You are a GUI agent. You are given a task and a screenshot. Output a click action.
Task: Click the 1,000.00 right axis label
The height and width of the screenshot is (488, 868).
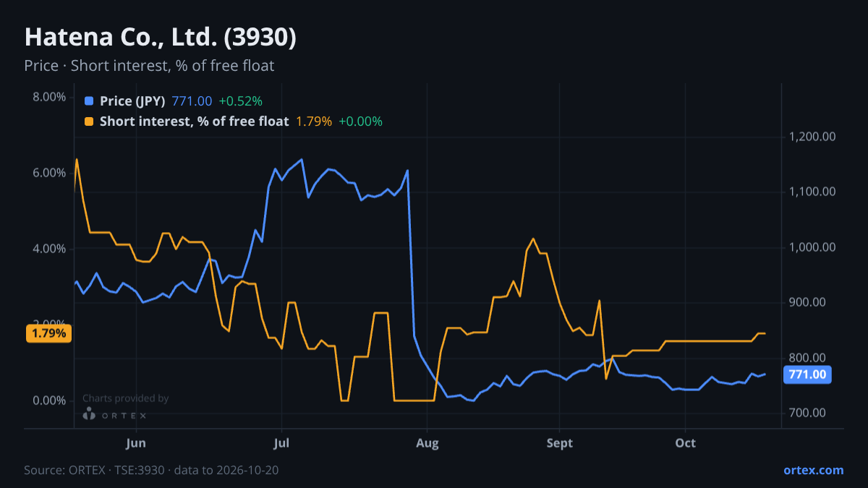point(812,247)
